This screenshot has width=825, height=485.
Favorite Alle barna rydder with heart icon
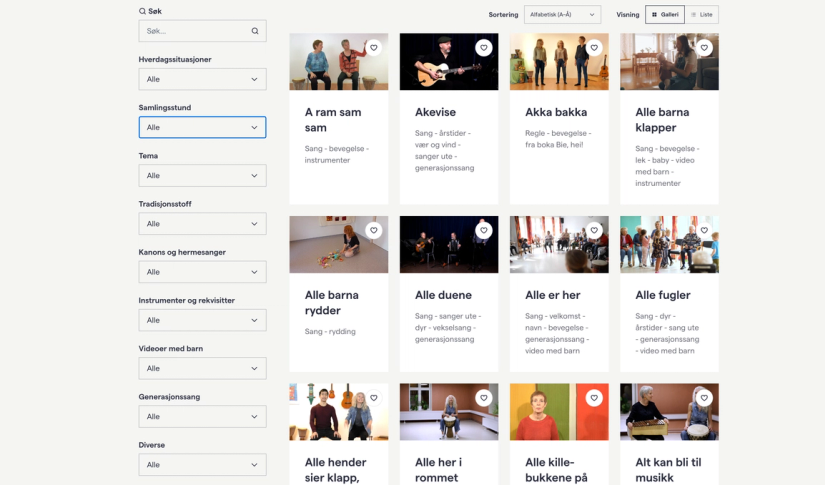(374, 230)
